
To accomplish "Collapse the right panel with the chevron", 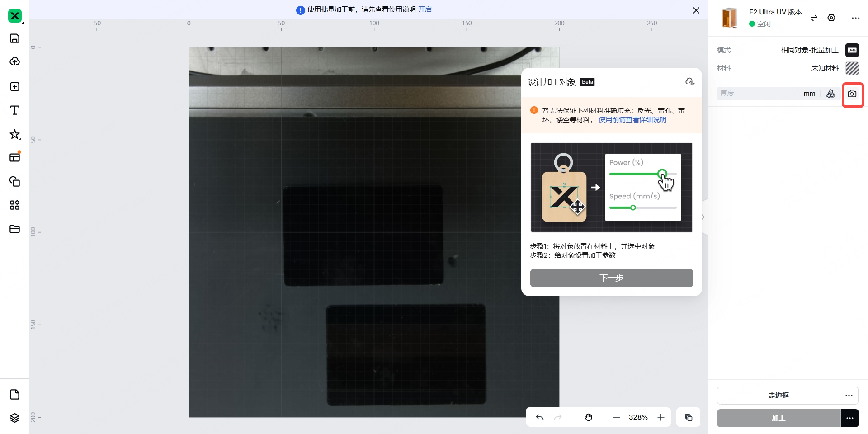I will coord(703,217).
